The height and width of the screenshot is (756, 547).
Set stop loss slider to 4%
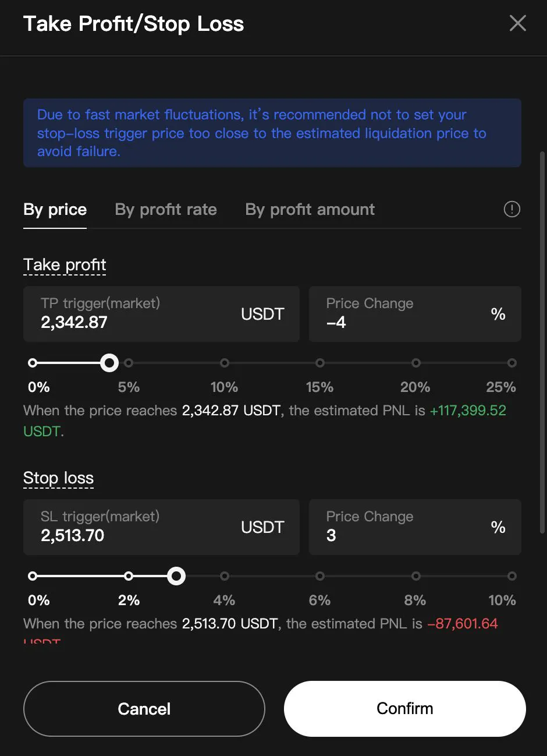pyautogui.click(x=224, y=576)
